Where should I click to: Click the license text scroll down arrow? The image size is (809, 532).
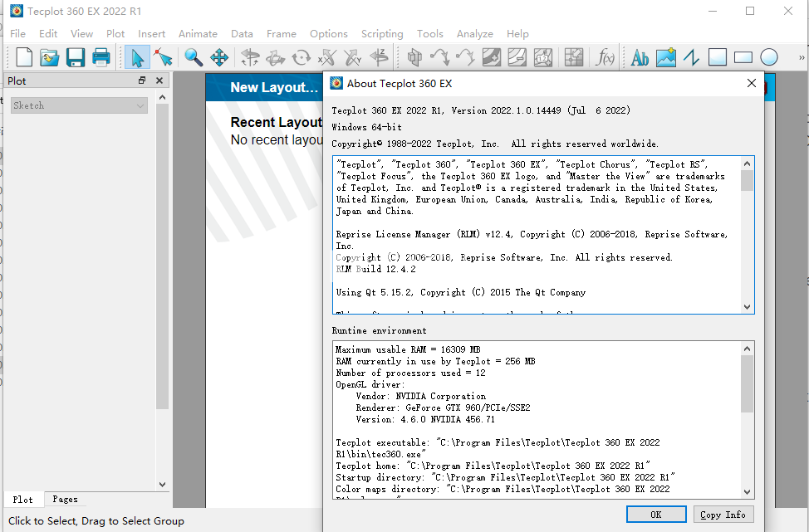pyautogui.click(x=747, y=307)
